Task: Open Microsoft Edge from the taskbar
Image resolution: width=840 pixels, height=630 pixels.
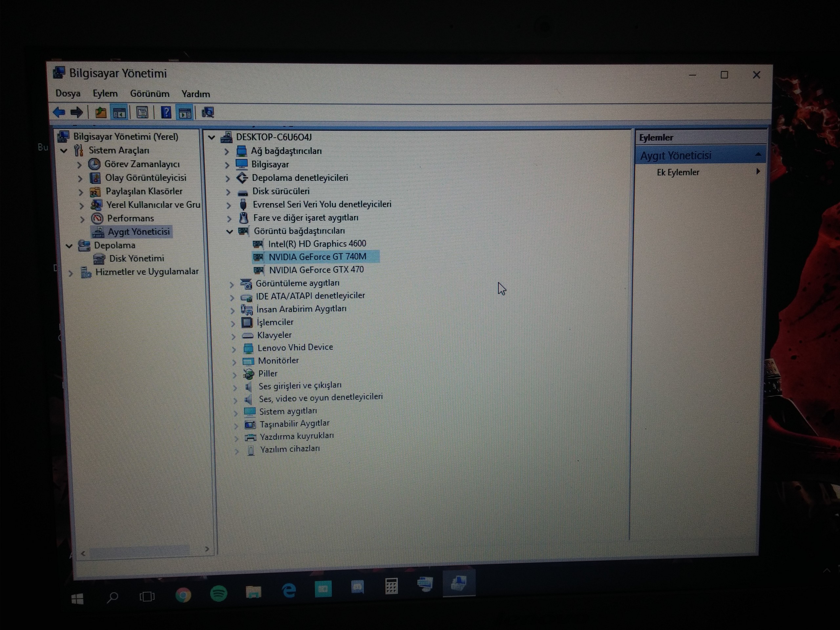Action: (x=289, y=591)
